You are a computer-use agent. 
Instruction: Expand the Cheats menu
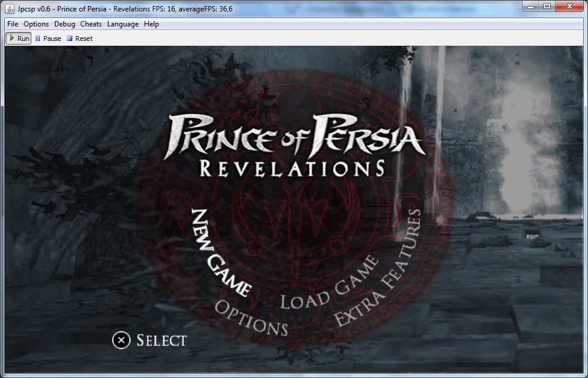[91, 24]
